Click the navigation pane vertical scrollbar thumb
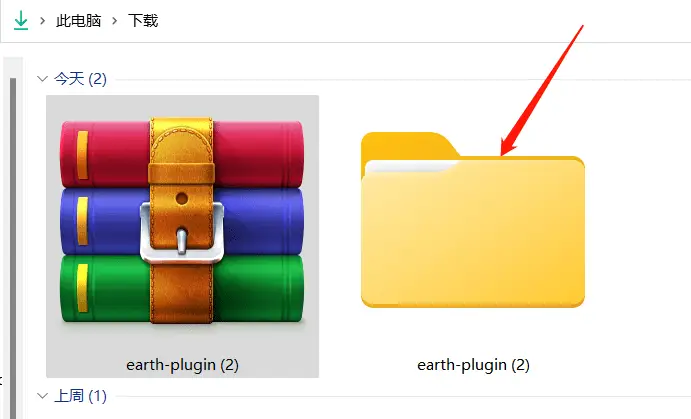691x419 pixels. point(13,248)
